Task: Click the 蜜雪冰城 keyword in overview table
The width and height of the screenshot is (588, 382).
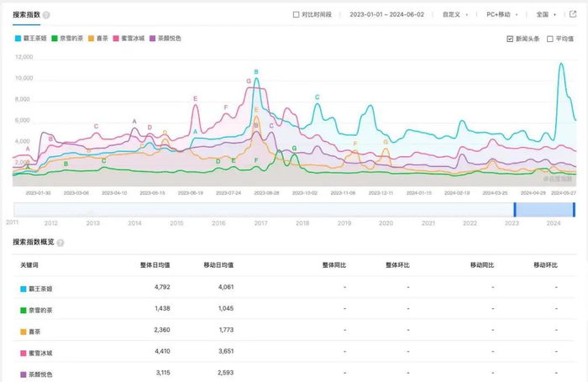Action: pyautogui.click(x=40, y=353)
